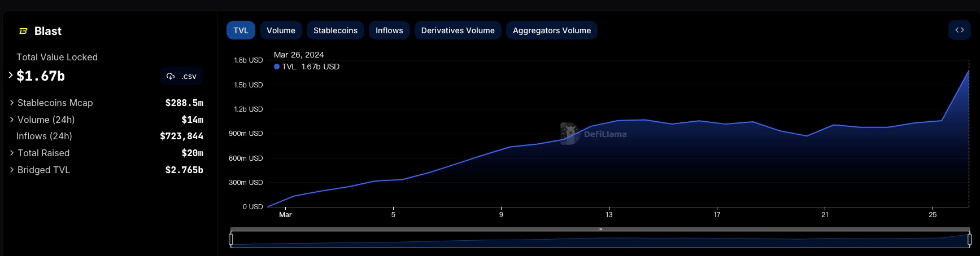Image resolution: width=980 pixels, height=256 pixels.
Task: Click the 1.8b USD axis label
Action: (249, 60)
